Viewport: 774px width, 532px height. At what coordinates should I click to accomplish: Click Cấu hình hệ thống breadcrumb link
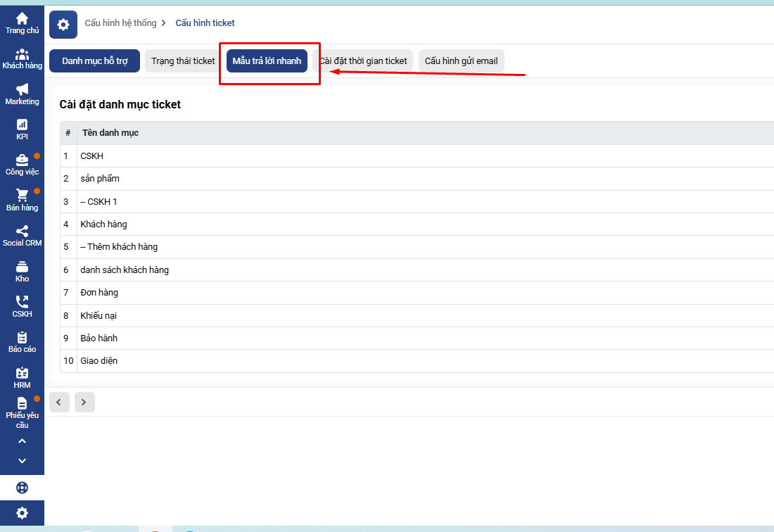pos(120,23)
